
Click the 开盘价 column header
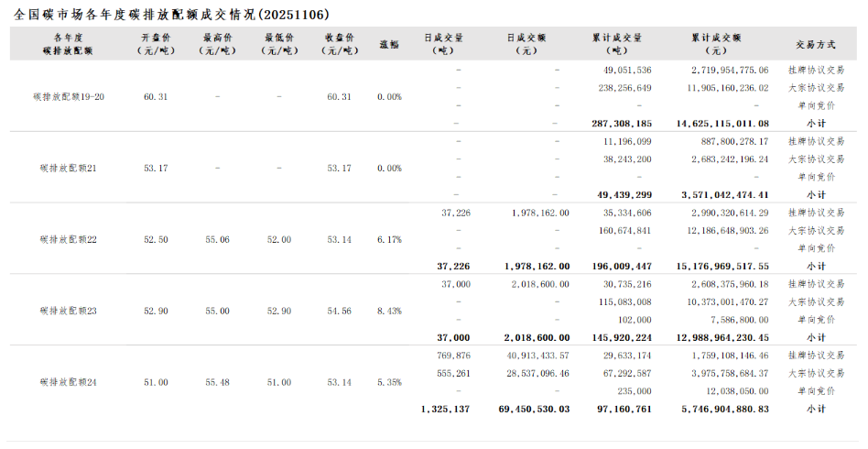[x=156, y=43]
